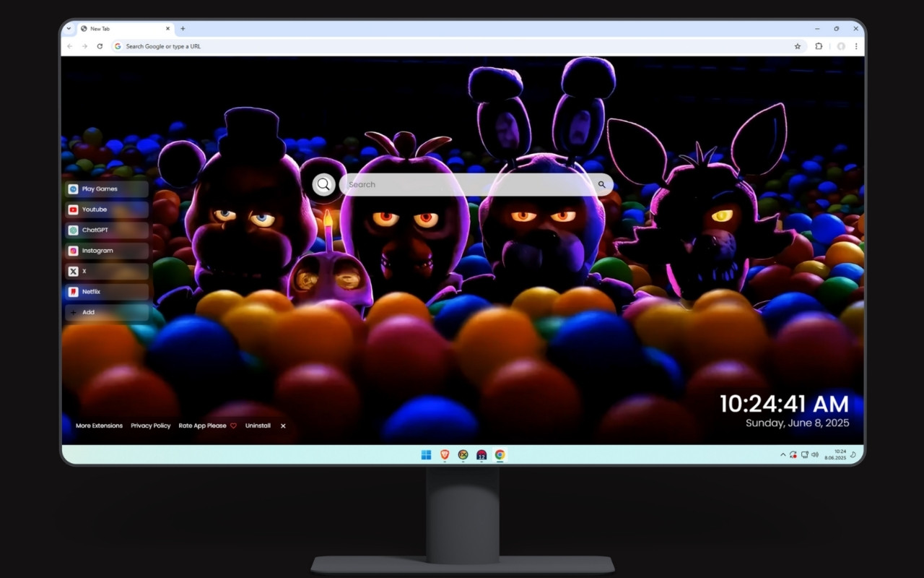Dismiss the footer links with X
Viewport: 924px width, 578px height.
click(283, 426)
